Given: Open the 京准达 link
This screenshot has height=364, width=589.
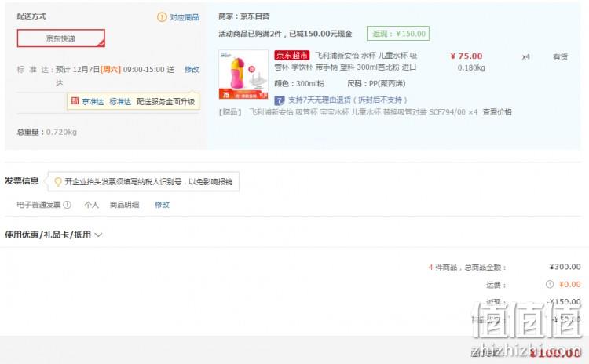Looking at the screenshot, I should pos(93,102).
